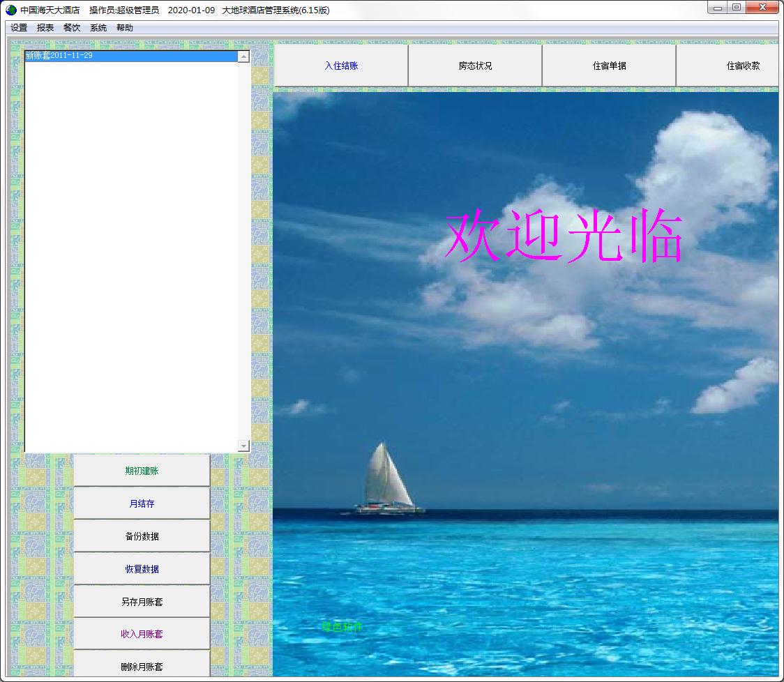Run the 月结存 function

pos(142,503)
